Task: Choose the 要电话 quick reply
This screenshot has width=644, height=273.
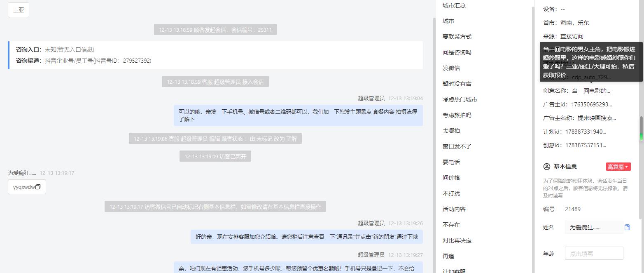Action: [x=451, y=162]
